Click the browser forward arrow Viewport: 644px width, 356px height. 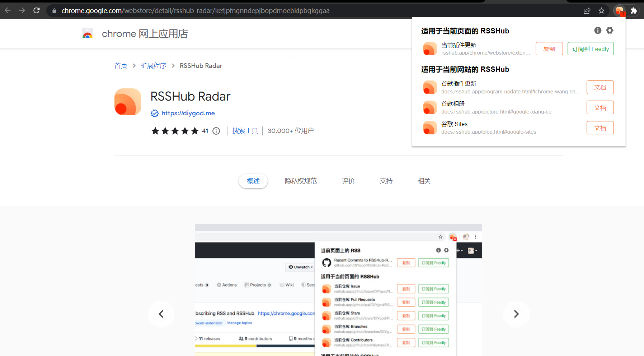tap(22, 10)
